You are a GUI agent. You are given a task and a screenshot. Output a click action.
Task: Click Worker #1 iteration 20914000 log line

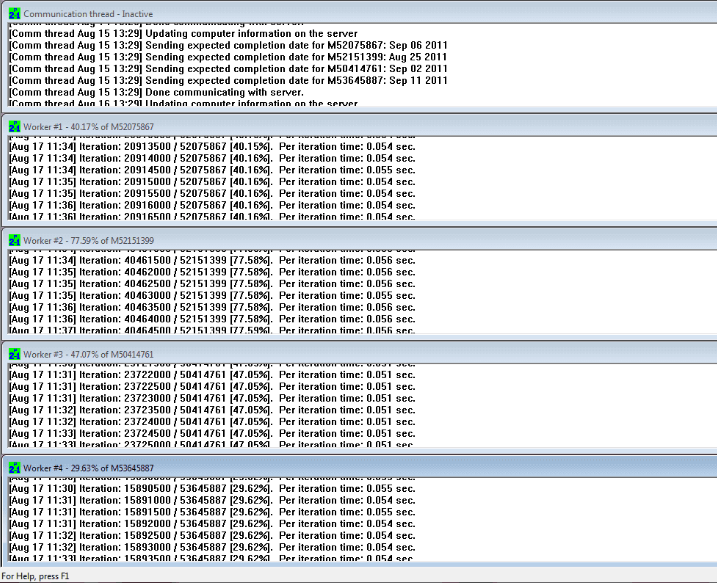[x=212, y=159]
